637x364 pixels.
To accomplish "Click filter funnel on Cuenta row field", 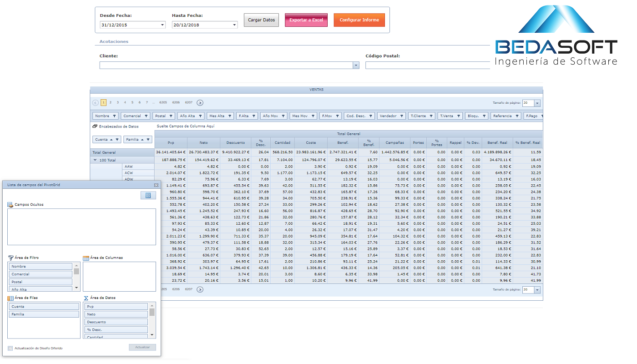I will pyautogui.click(x=117, y=140).
